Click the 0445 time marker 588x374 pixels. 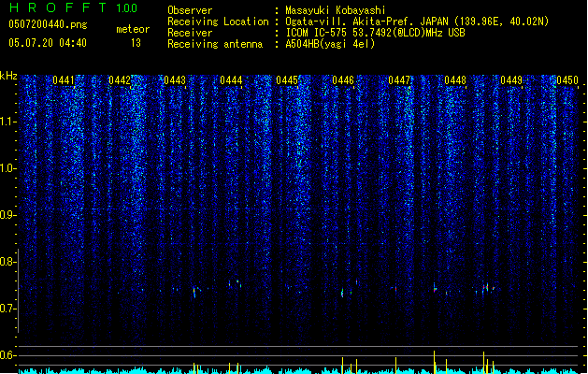click(x=287, y=80)
